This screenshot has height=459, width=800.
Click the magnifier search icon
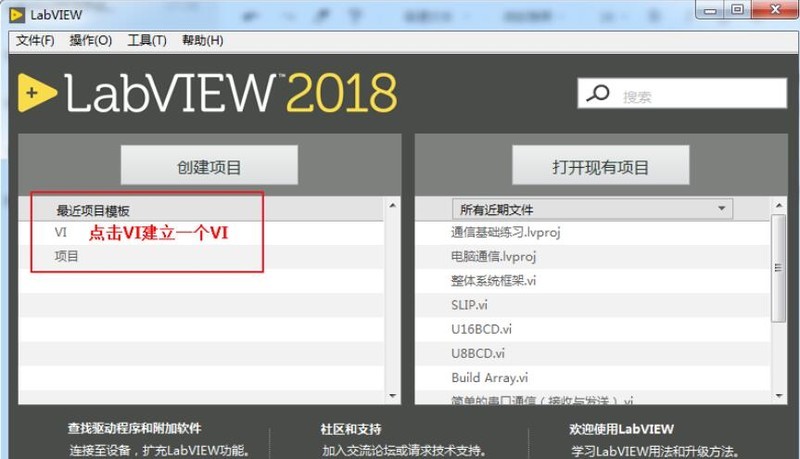click(598, 93)
